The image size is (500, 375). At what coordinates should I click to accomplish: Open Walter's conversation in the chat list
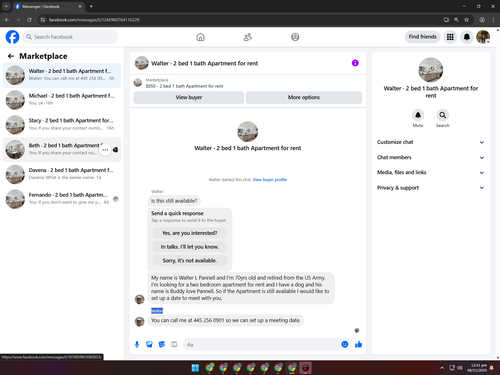pos(62,75)
